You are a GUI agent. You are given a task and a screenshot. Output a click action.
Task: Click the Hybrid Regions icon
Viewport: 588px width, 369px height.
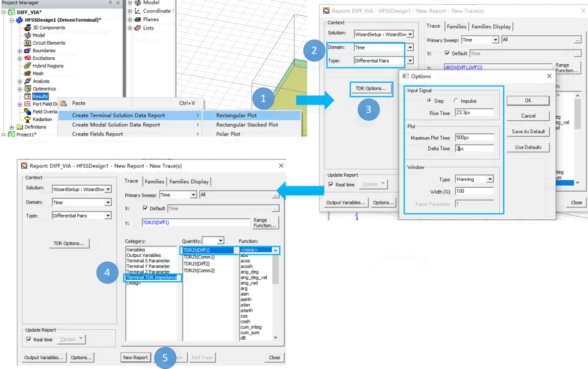(27, 66)
